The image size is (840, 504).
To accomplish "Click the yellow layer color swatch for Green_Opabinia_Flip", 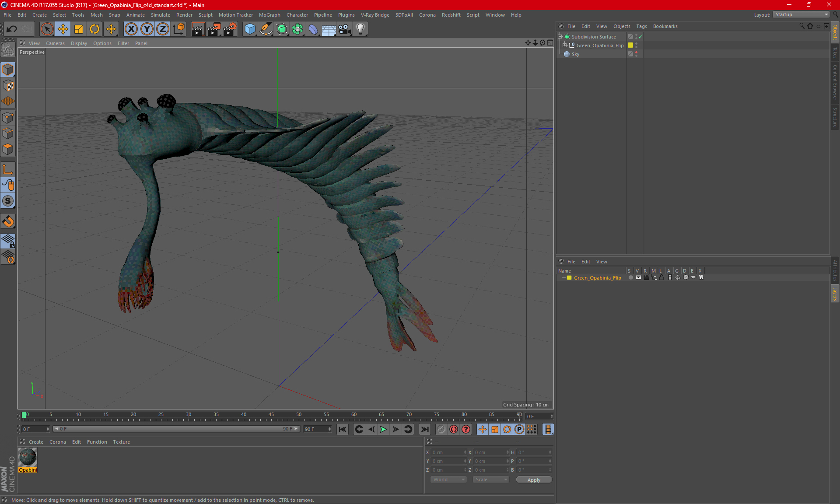I will pos(630,45).
